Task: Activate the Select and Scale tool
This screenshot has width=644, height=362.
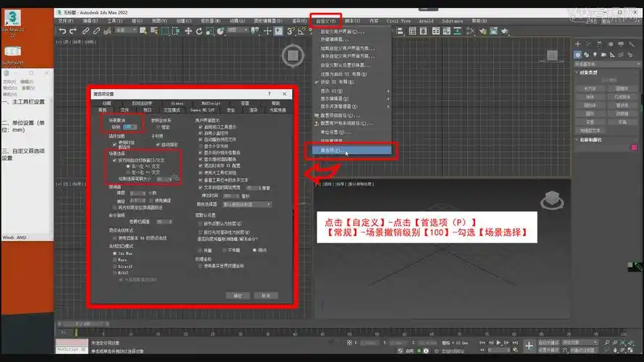Action: 210,31
